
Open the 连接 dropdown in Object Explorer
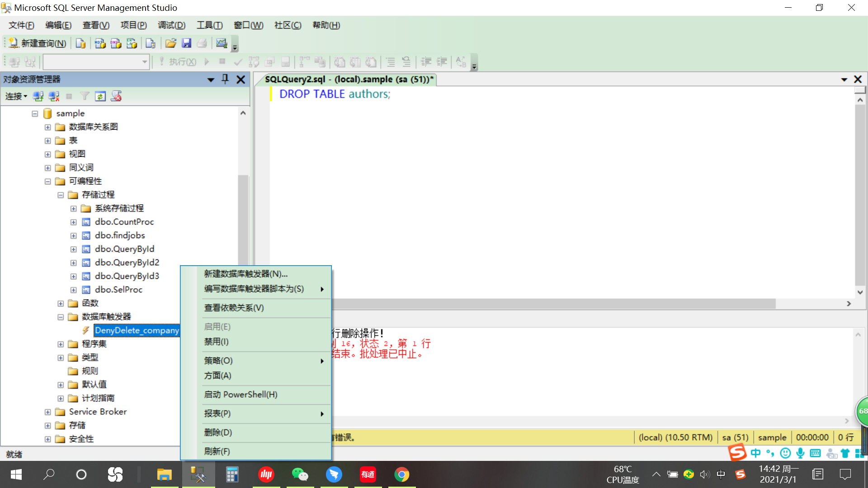point(16,96)
